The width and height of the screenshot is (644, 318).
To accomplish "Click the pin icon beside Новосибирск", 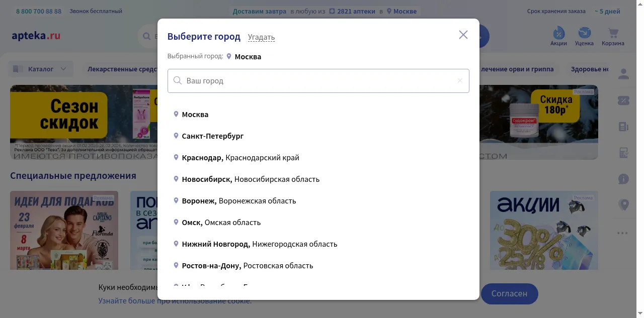I will pyautogui.click(x=176, y=179).
